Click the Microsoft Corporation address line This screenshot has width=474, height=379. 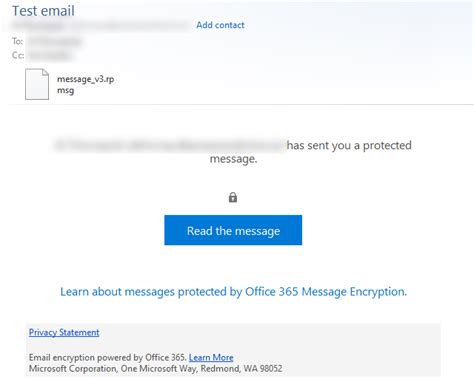click(x=155, y=369)
